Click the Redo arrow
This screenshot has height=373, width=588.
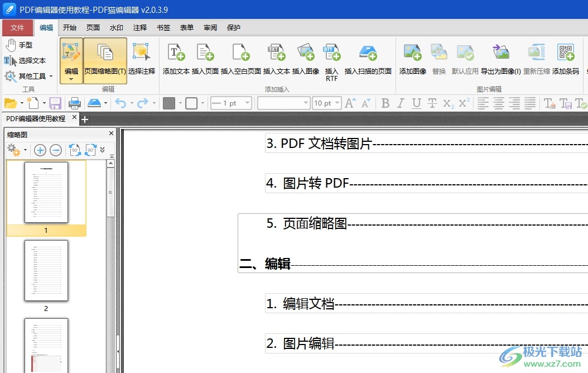click(143, 103)
